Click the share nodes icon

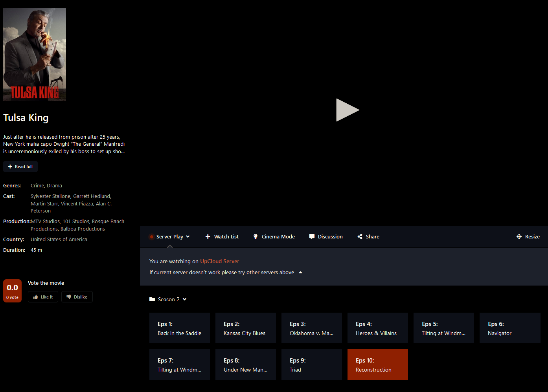click(360, 236)
